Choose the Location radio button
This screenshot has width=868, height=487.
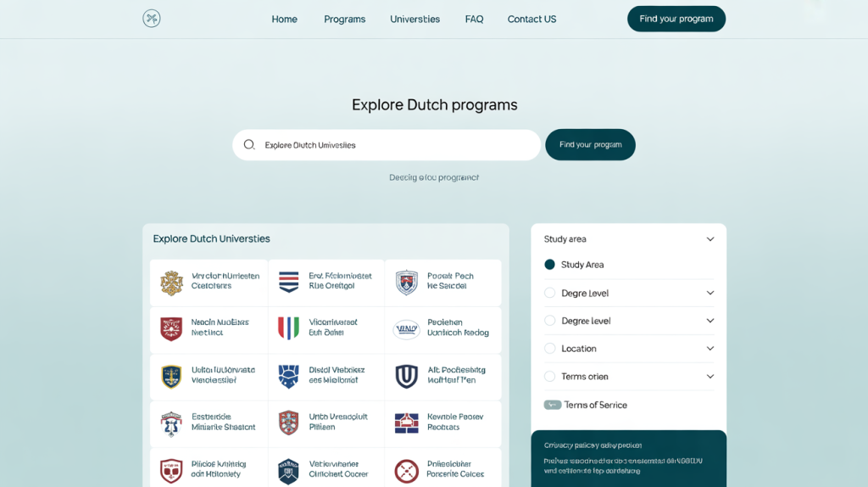point(549,349)
